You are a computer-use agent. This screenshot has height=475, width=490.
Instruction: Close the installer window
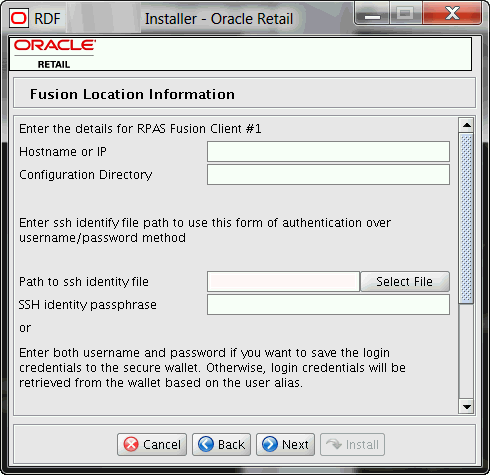pos(452,14)
